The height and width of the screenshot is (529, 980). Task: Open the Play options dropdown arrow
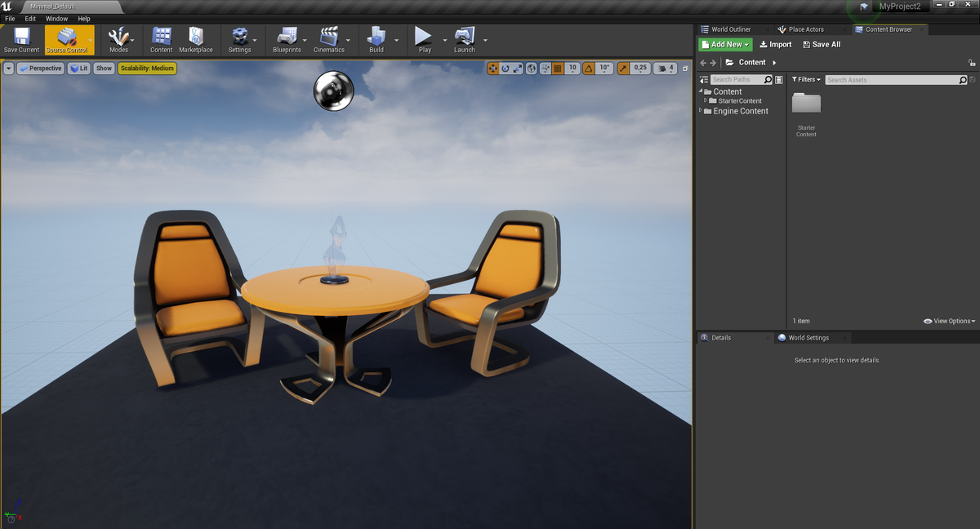(x=446, y=40)
